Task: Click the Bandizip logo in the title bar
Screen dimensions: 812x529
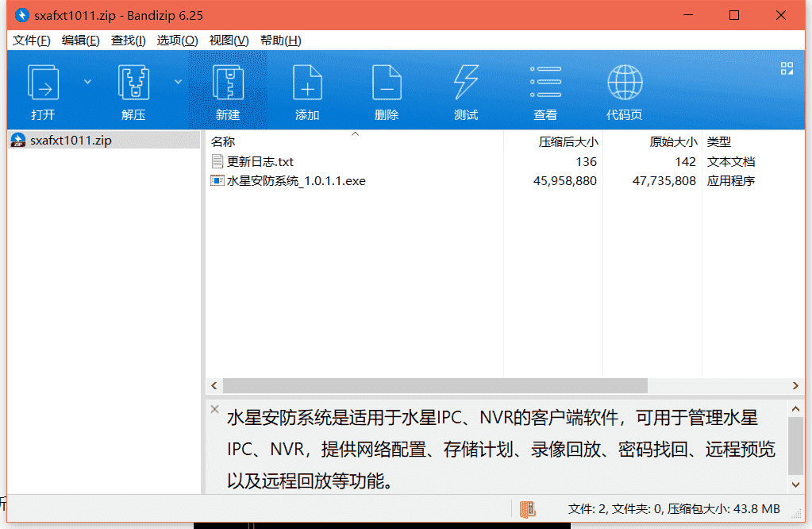Action: (21, 15)
